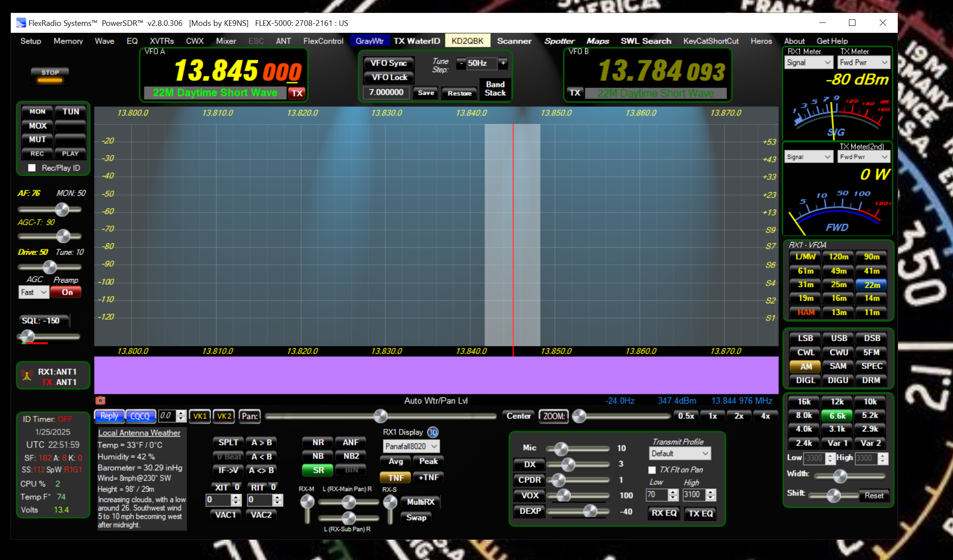The height and width of the screenshot is (560, 953).
Task: Click the VFO Sync button
Action: [x=388, y=63]
